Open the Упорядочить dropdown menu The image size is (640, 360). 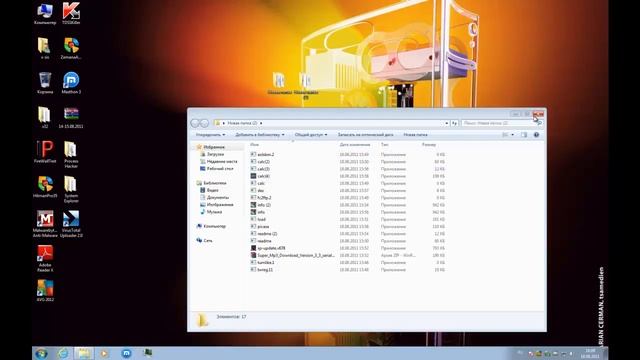point(210,135)
